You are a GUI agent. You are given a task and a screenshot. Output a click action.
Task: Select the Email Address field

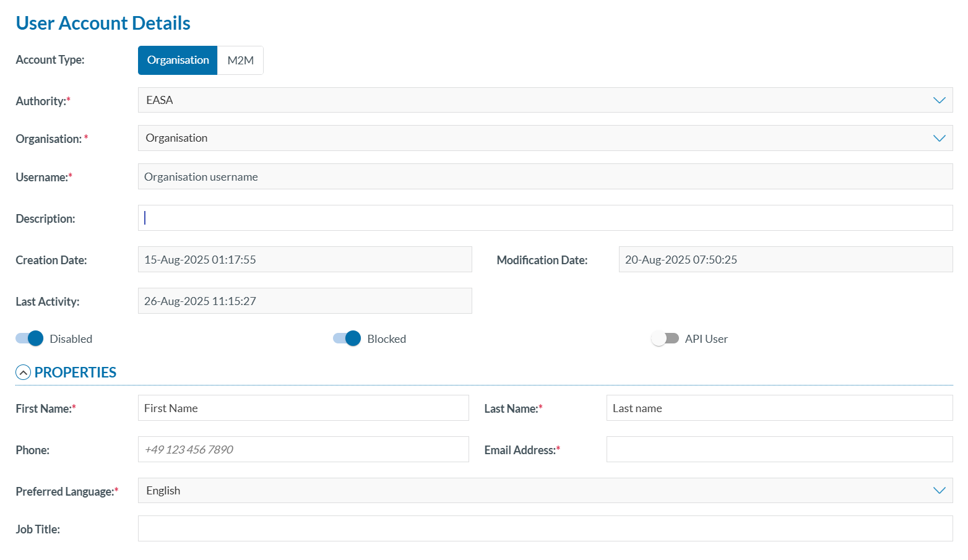pos(779,450)
